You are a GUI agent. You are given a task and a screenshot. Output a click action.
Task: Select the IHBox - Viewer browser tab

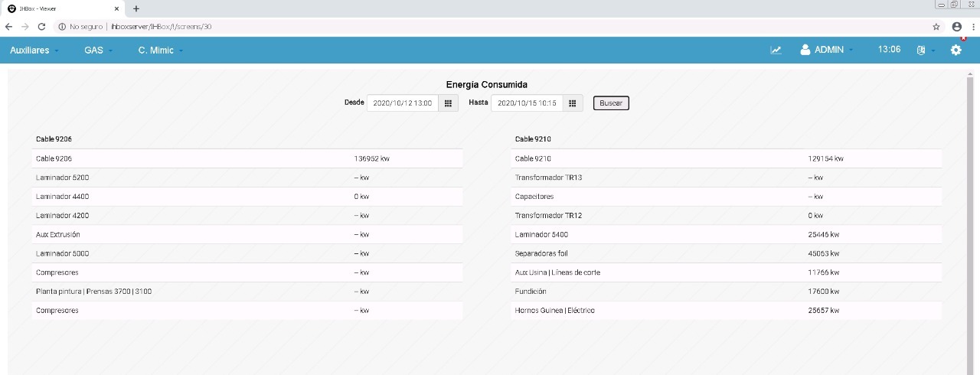[63, 8]
